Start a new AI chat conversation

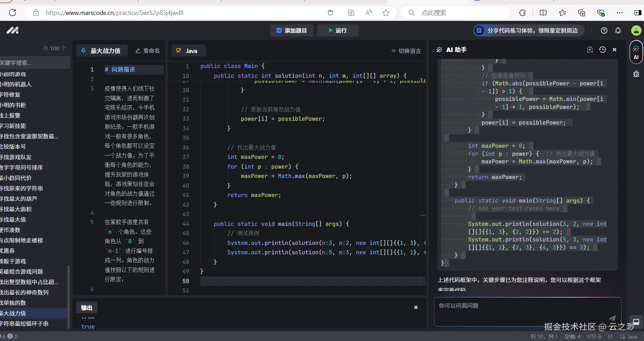pos(590,50)
